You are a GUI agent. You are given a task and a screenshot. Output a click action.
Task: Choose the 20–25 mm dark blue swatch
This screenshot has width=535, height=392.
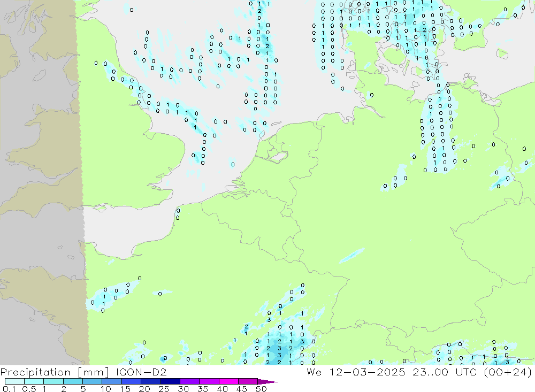[x=151, y=381]
